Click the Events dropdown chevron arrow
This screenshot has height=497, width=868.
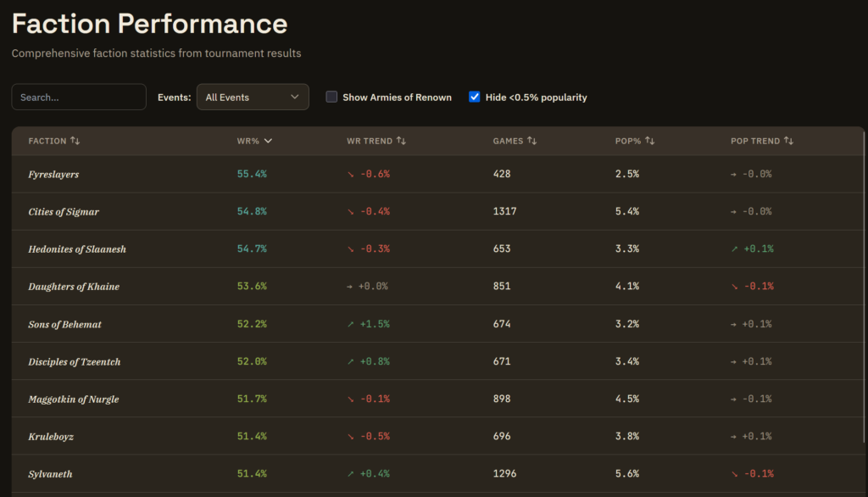[295, 97]
